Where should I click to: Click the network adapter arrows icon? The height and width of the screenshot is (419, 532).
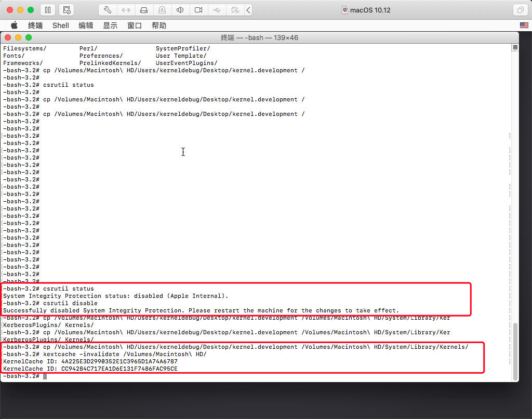click(x=126, y=10)
